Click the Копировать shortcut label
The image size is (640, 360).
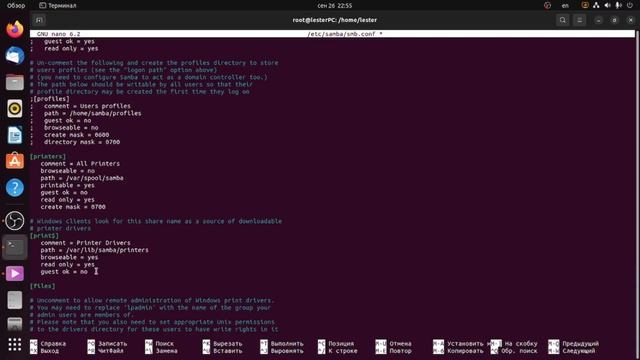(465, 351)
